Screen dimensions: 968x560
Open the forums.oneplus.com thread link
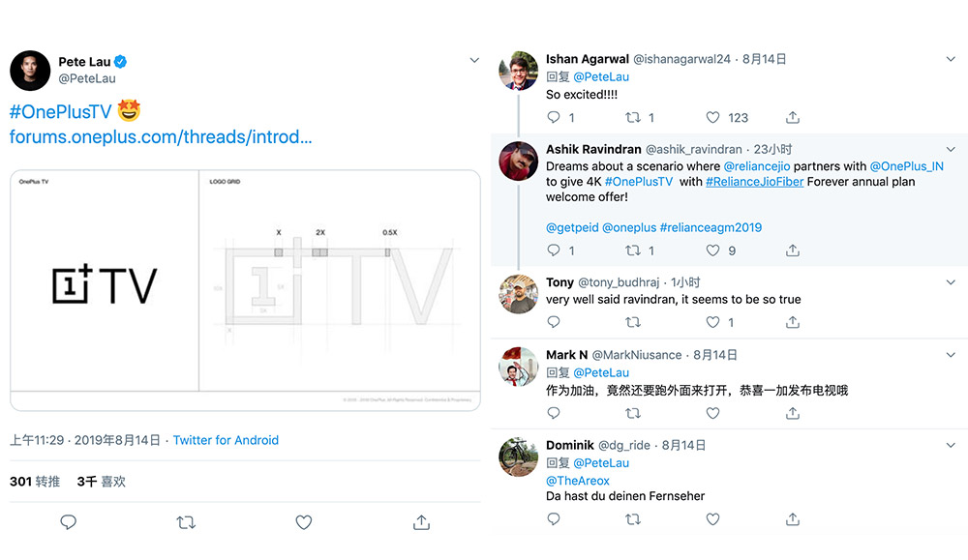161,137
